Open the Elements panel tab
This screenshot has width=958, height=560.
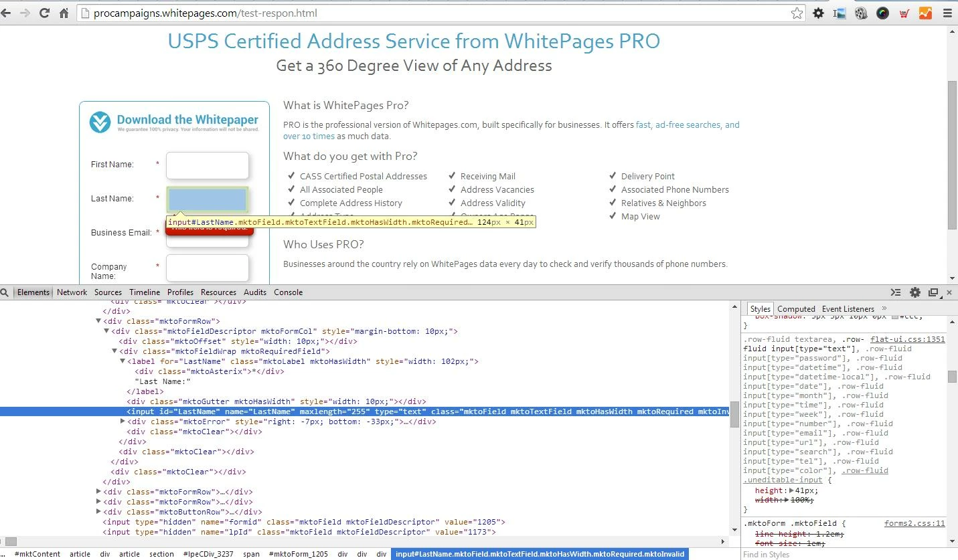pyautogui.click(x=33, y=292)
